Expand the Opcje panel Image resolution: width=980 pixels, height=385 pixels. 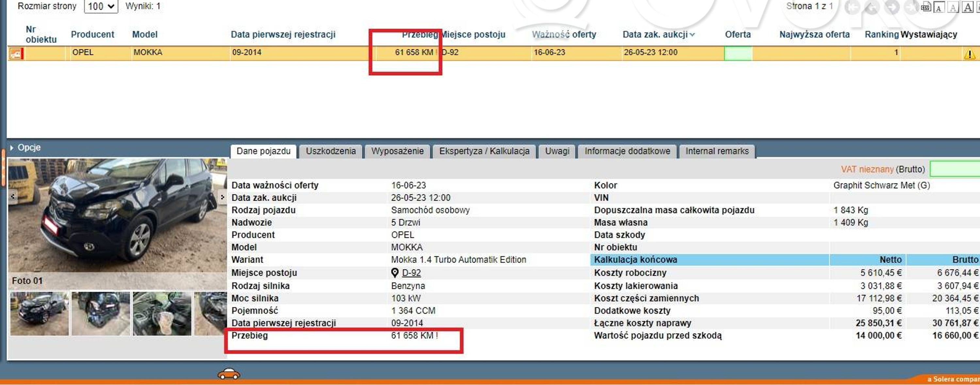click(x=25, y=147)
